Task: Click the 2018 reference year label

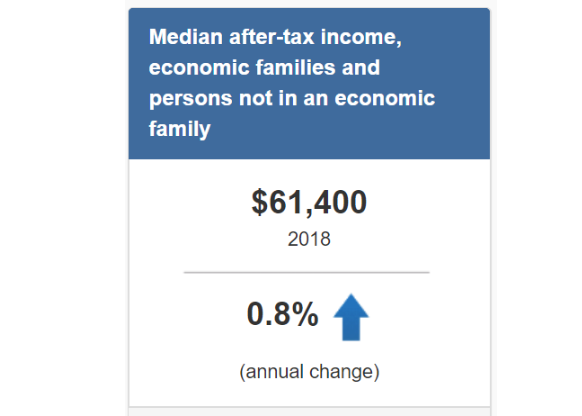Action: tap(309, 239)
